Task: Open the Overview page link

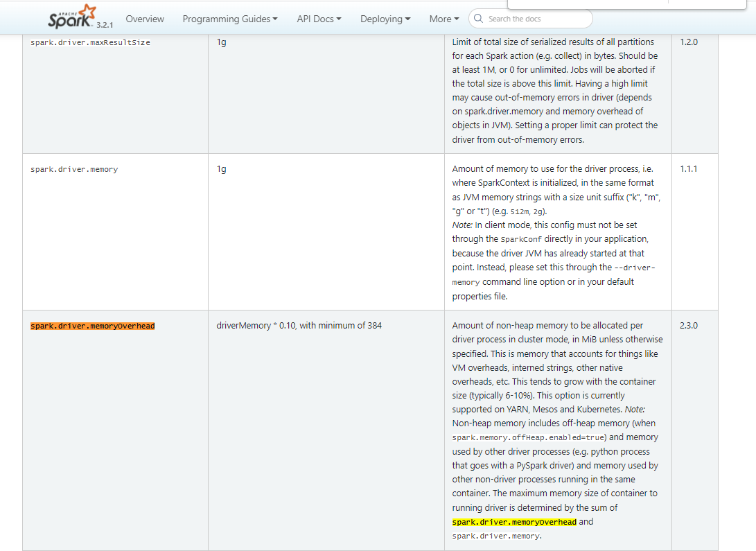Action: point(145,19)
